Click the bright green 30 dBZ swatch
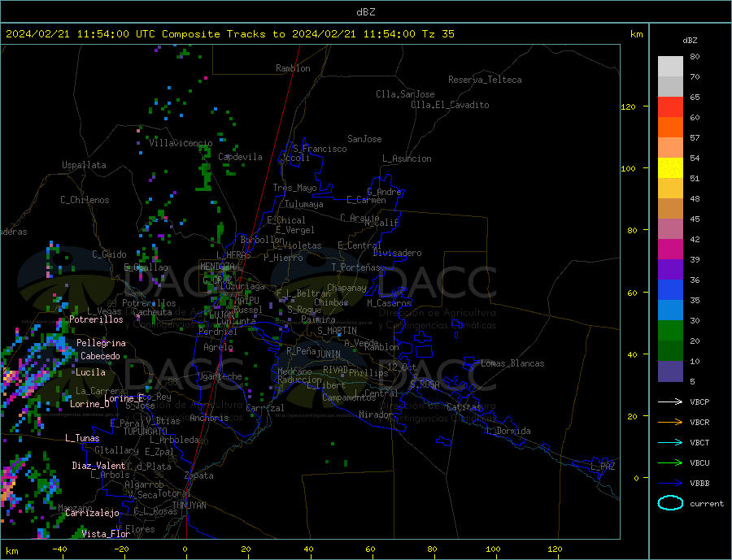The image size is (732, 560). (670, 331)
